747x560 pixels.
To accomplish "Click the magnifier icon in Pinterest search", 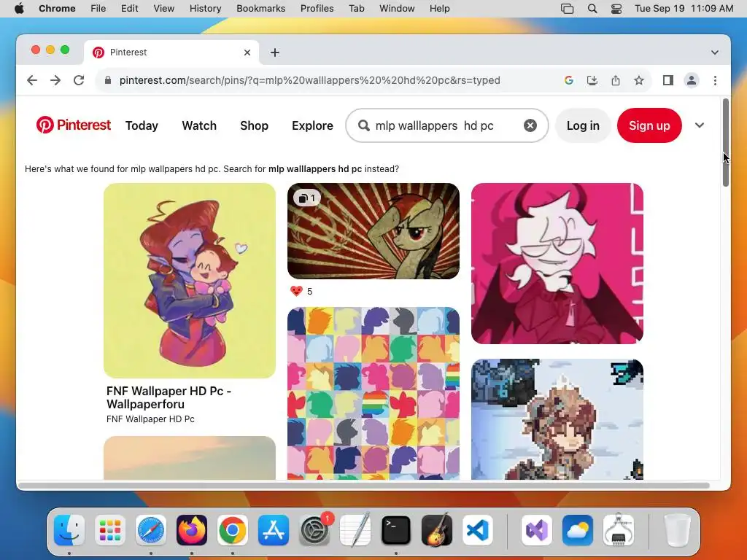I will tap(364, 125).
